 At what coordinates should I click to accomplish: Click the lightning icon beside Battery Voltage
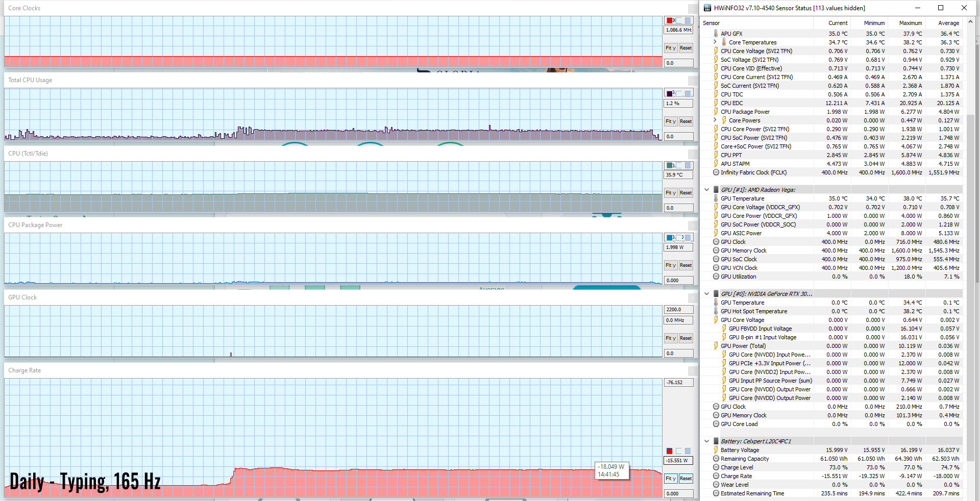tap(716, 450)
